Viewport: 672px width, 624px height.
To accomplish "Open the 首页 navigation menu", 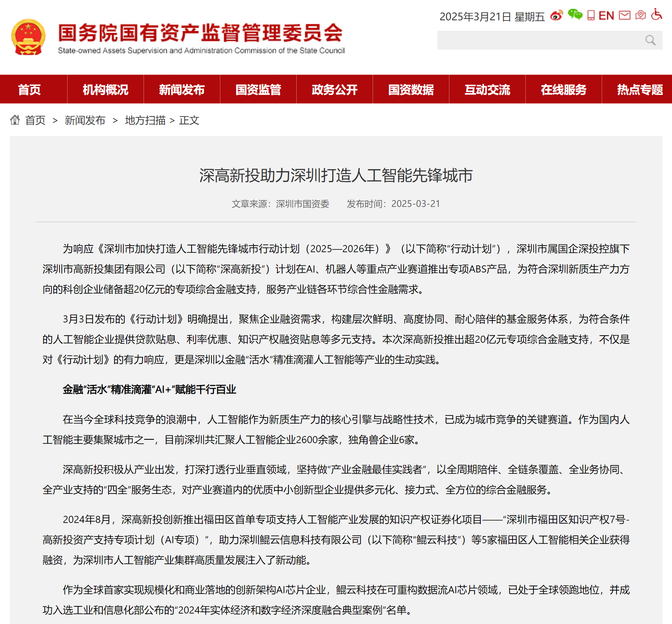I will pyautogui.click(x=30, y=89).
